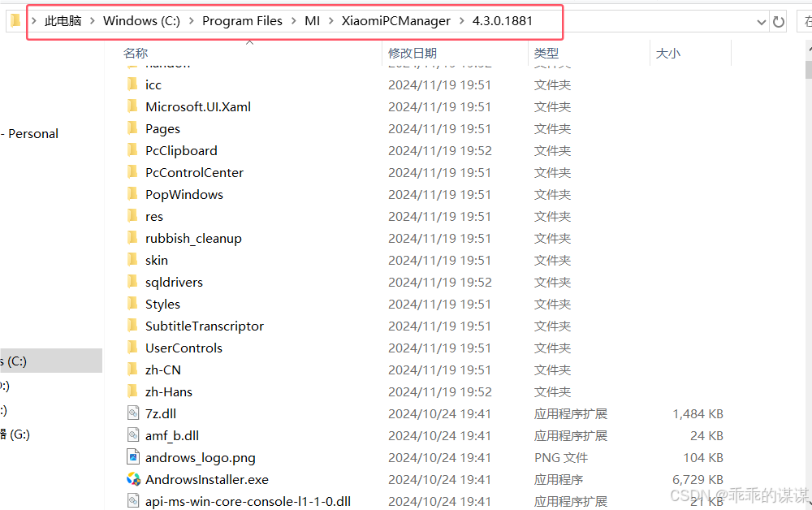Select the file name androws_logo.png
Image resolution: width=812 pixels, height=510 pixels.
201,458
